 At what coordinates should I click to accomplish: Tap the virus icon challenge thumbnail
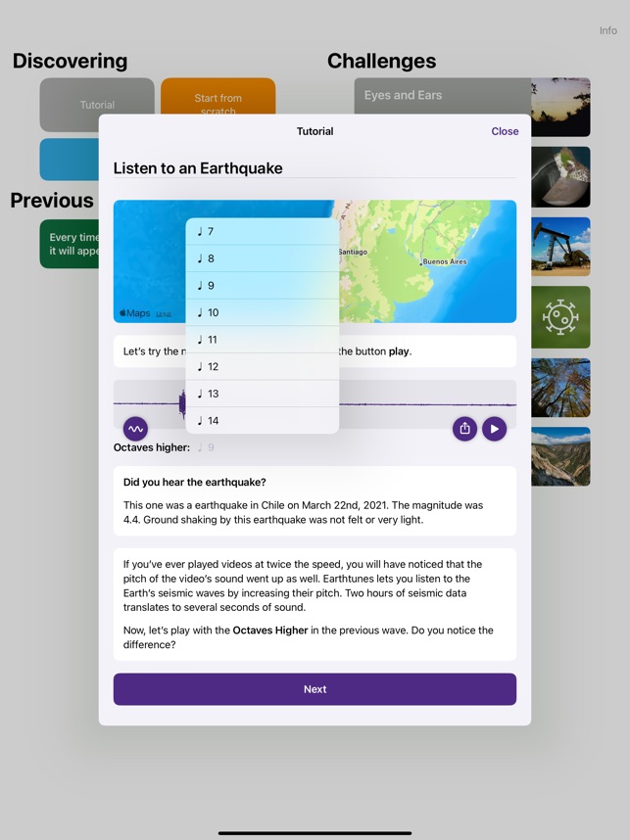(x=560, y=317)
